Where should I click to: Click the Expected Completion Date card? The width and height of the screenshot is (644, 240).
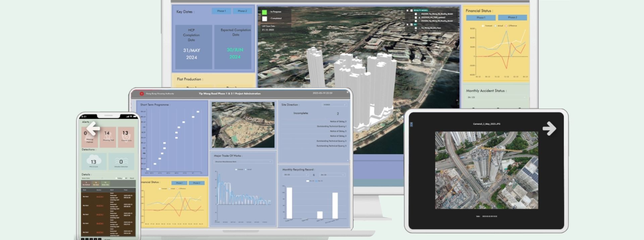click(x=233, y=47)
